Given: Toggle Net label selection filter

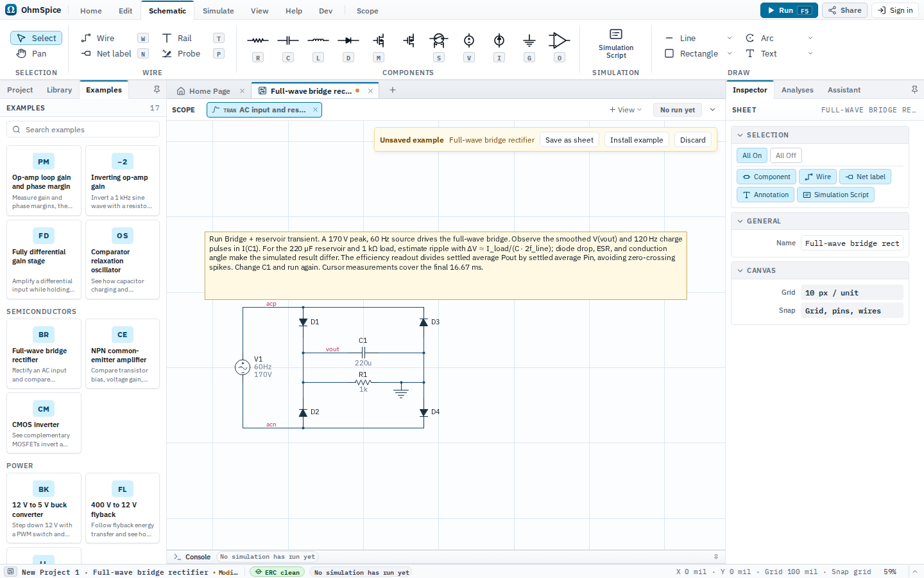Looking at the screenshot, I should click(x=865, y=177).
